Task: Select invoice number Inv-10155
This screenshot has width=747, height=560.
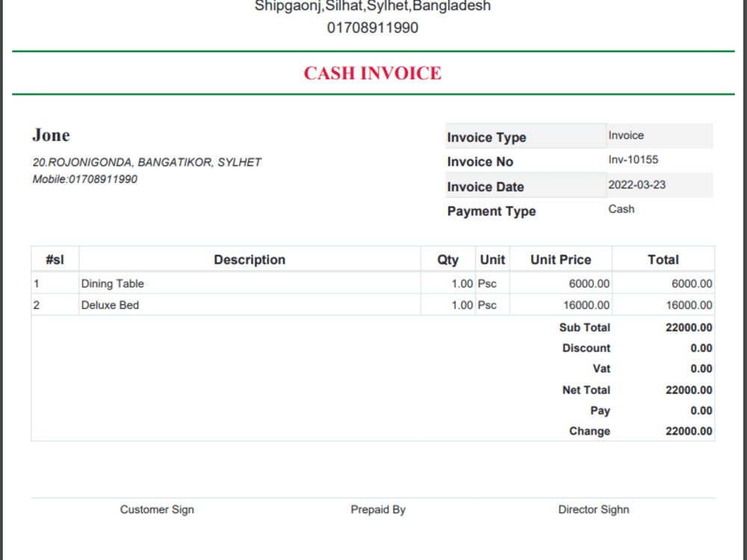Action: [x=633, y=160]
